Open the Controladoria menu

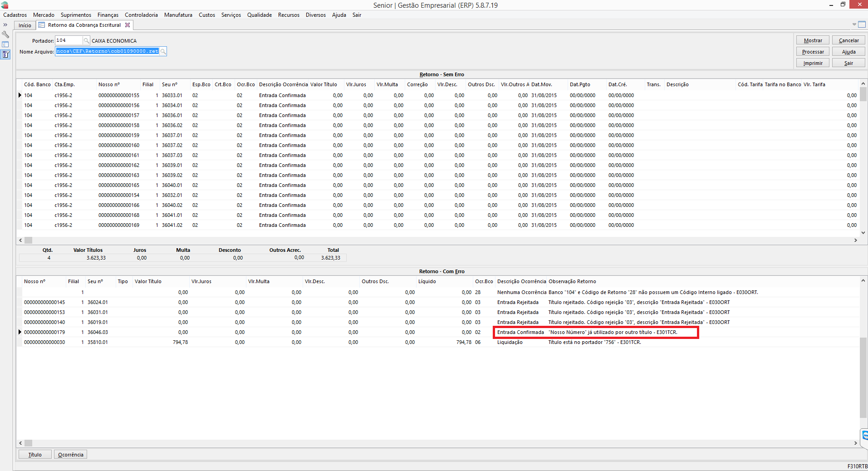(141, 15)
